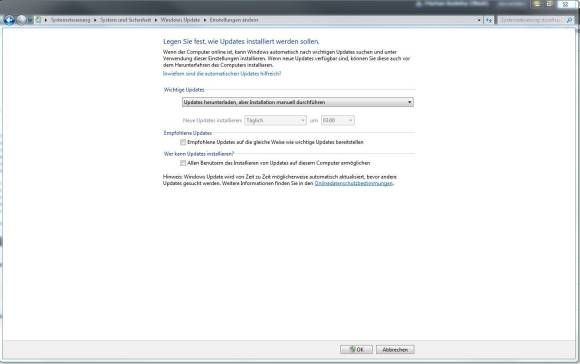Click the Abbrechen button

395,350
